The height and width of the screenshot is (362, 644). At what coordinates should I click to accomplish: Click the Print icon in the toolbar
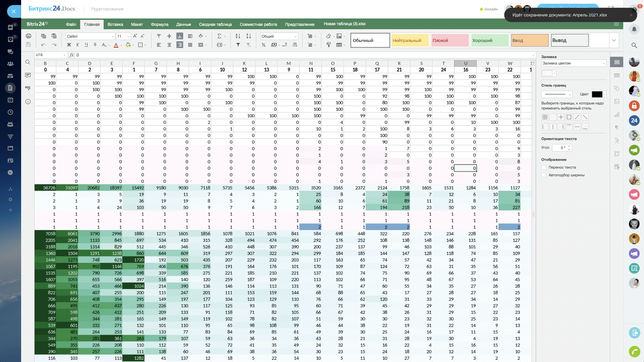click(x=29, y=36)
